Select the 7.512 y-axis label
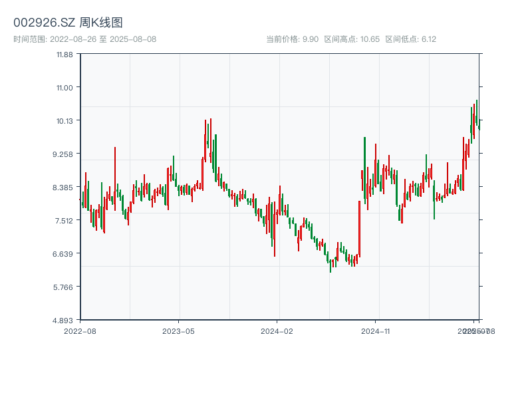The width and height of the screenshot is (532, 399). pyautogui.click(x=64, y=220)
